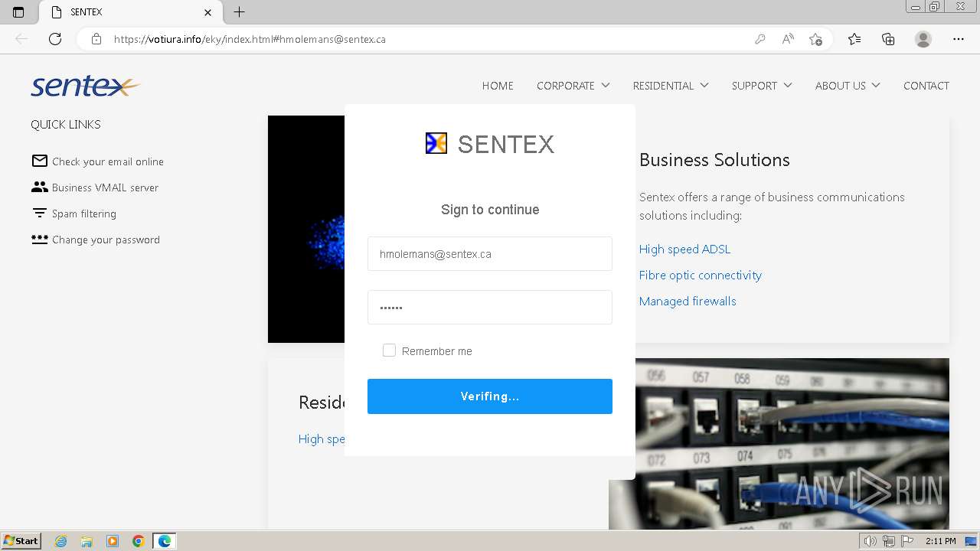
Task: Click the browser address bar URL
Action: [250, 39]
